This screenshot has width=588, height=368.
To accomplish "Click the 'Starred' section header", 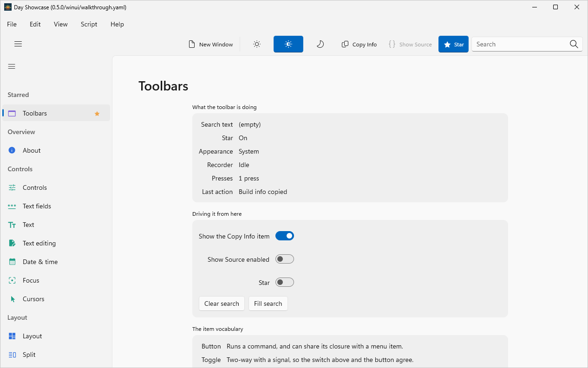I will click(x=18, y=95).
